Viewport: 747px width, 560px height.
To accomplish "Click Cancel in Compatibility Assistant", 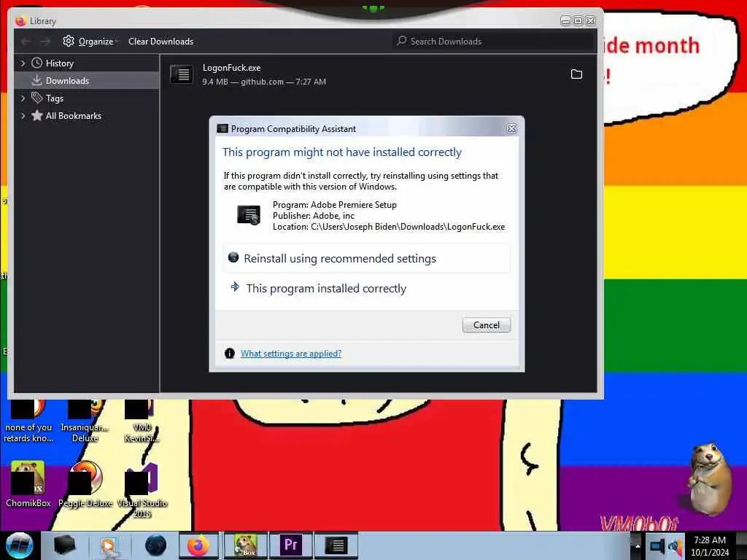I will point(486,324).
